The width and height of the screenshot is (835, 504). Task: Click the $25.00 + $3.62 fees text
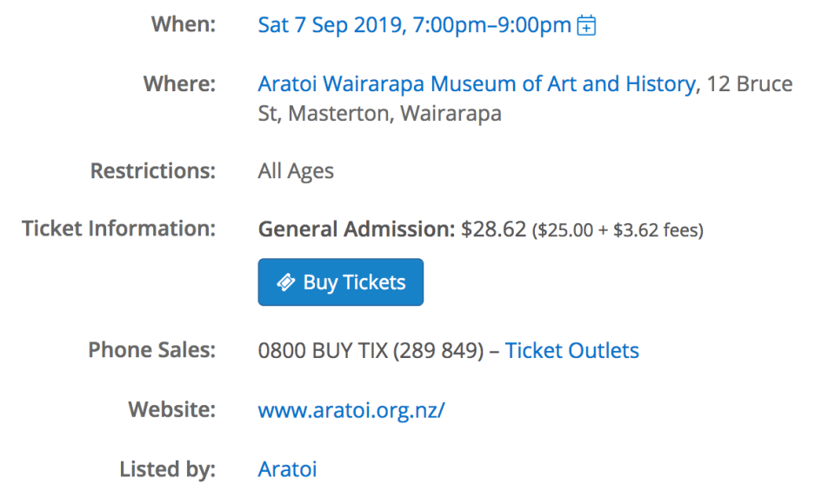(x=618, y=230)
